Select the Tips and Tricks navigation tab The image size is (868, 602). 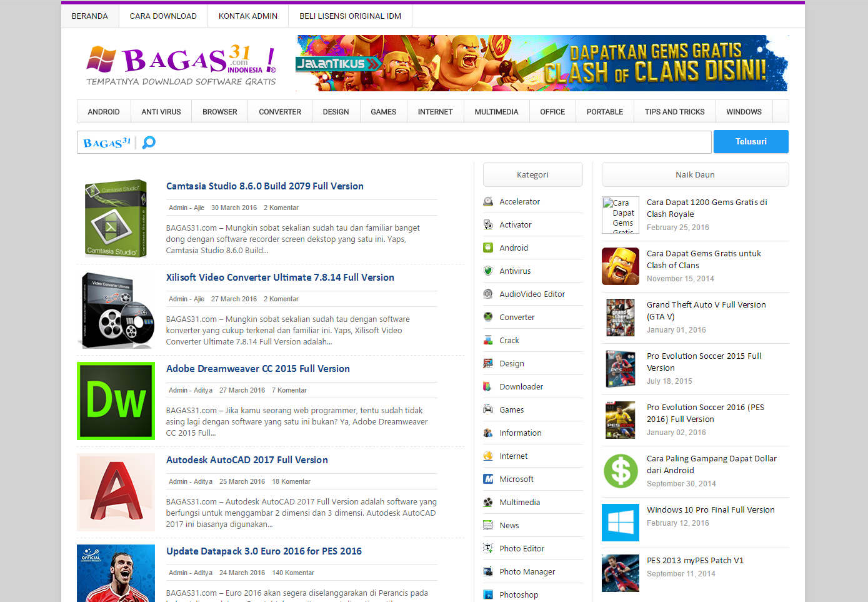pos(675,112)
